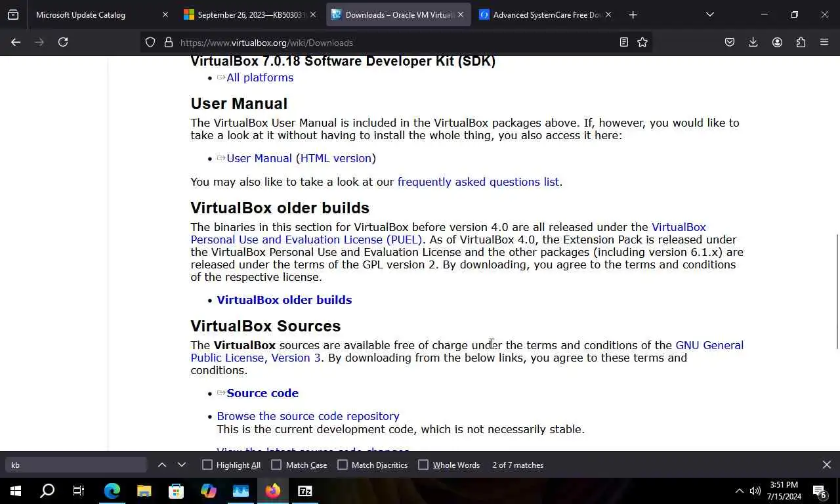The width and height of the screenshot is (840, 504).
Task: Click the 'VirtualBox Sources' heading
Action: click(266, 326)
